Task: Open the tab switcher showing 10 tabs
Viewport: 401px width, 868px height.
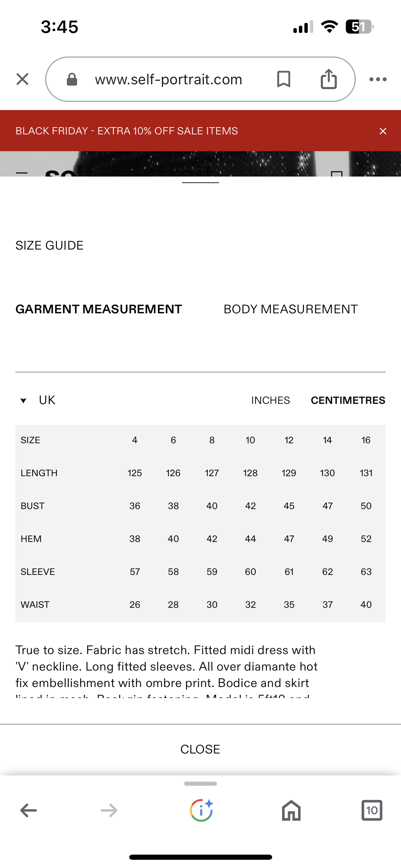Action: click(x=372, y=810)
